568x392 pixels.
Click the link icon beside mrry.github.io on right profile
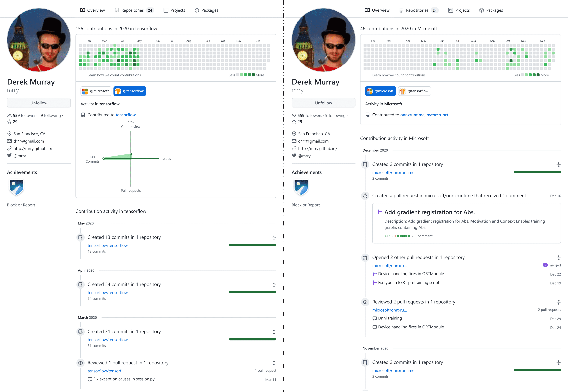pos(294,148)
